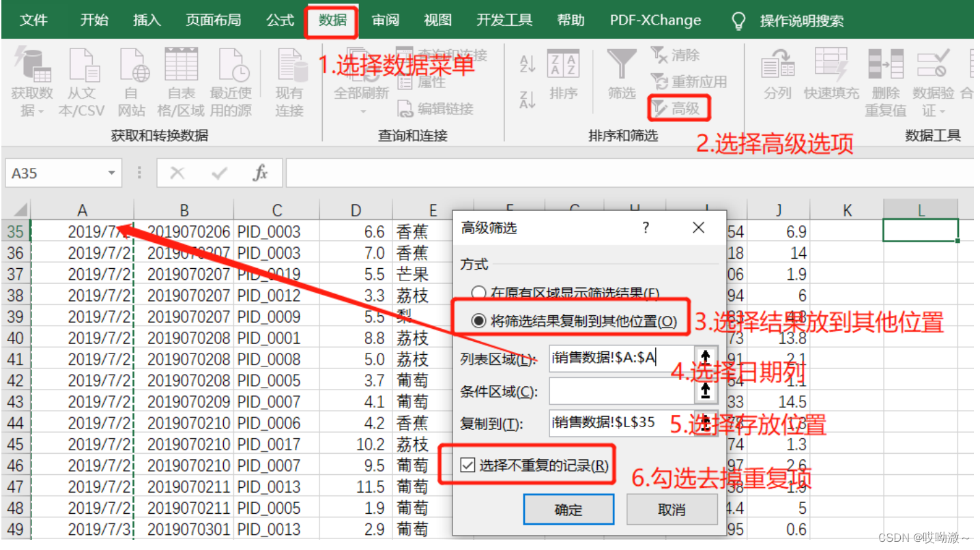980x550 pixels.
Task: Open the 排序 (Sort) dialog icon
Action: coord(564,65)
